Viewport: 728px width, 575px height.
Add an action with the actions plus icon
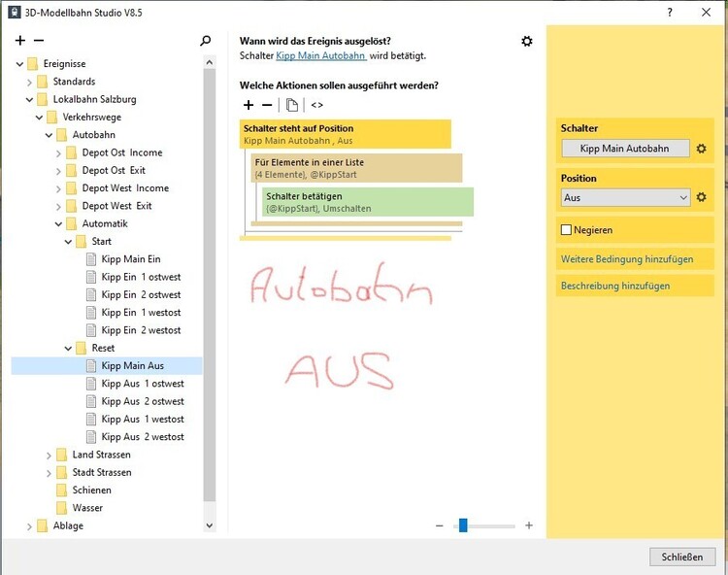click(248, 105)
